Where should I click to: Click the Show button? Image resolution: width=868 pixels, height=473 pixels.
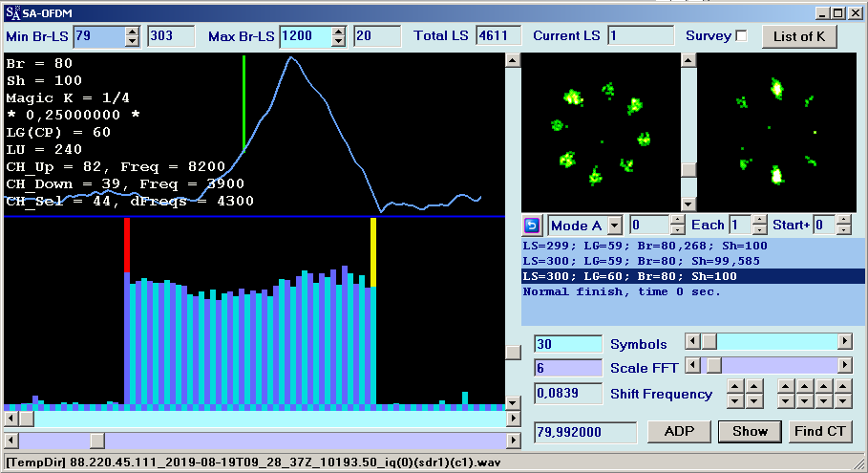point(750,432)
